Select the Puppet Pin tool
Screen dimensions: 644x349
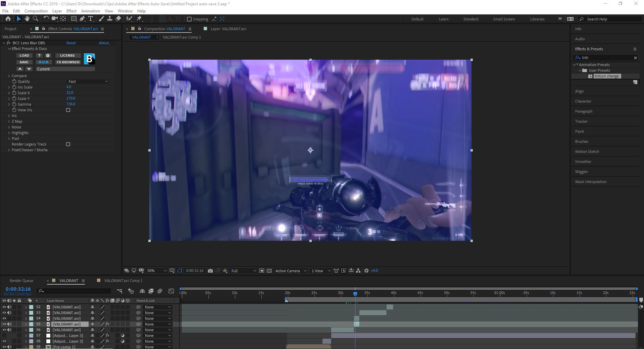pyautogui.click(x=139, y=19)
